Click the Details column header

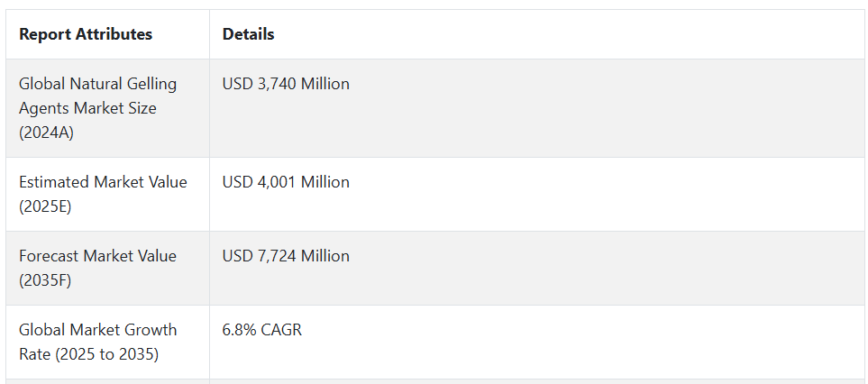point(248,34)
